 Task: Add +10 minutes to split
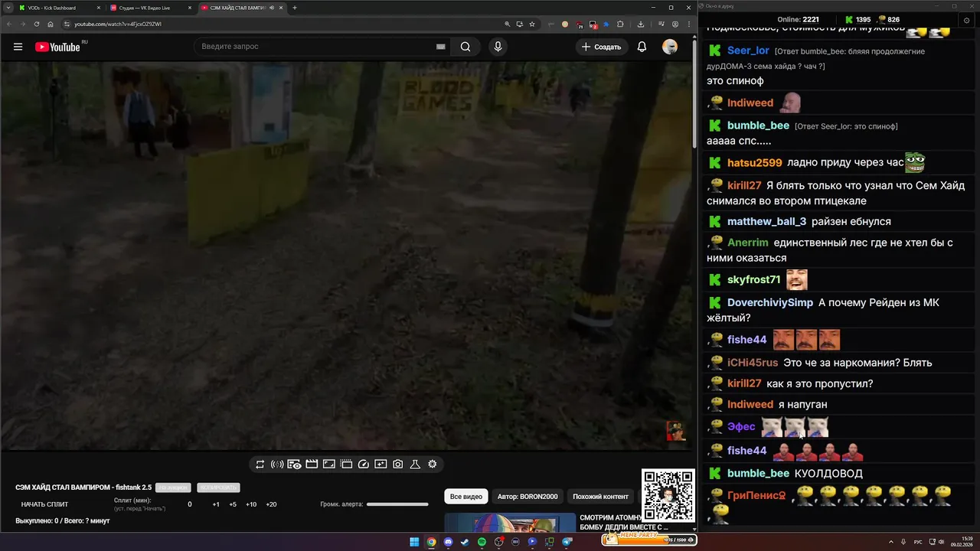tap(251, 504)
